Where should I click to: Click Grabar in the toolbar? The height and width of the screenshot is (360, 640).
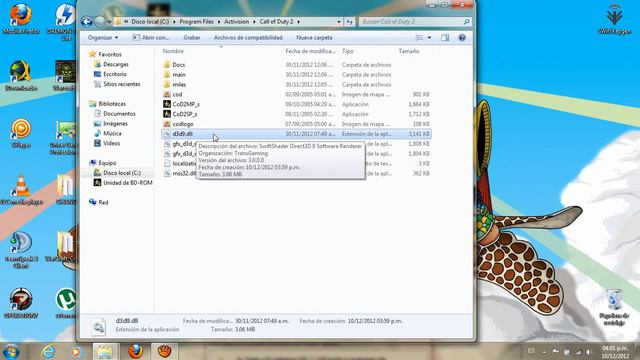tap(191, 38)
